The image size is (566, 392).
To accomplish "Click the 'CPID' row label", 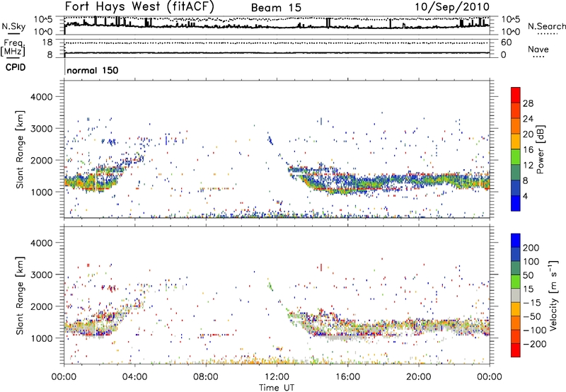I will click(x=16, y=67).
